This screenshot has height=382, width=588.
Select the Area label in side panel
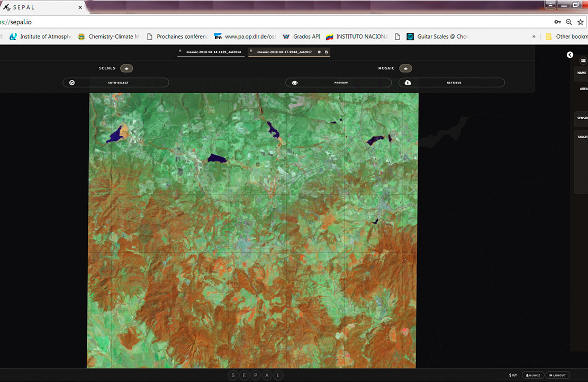point(583,88)
